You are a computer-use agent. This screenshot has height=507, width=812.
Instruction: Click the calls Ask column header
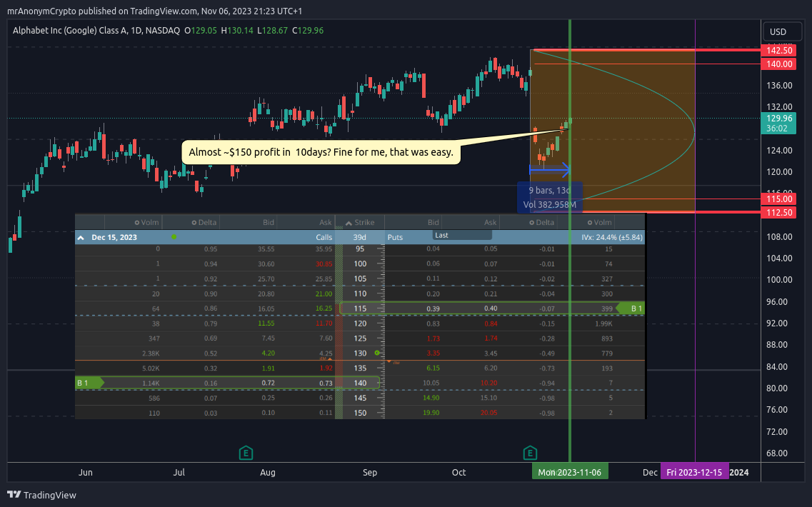coord(325,223)
